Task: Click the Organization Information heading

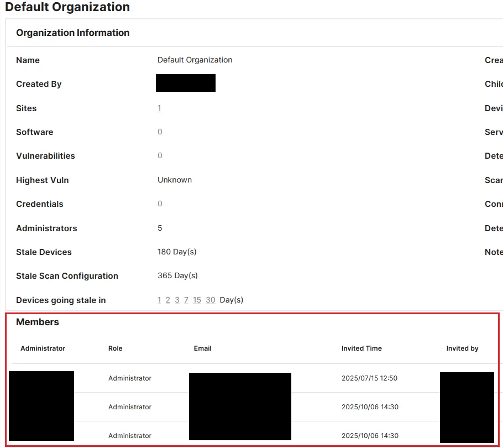Action: coord(73,33)
